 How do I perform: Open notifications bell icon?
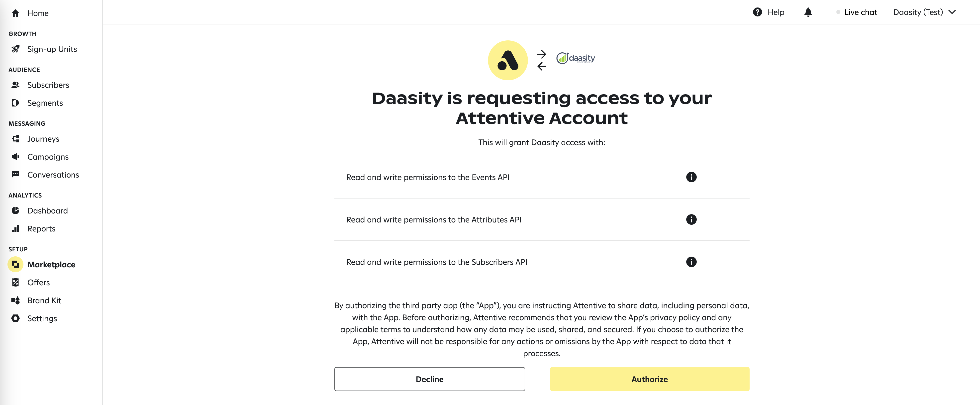click(808, 12)
